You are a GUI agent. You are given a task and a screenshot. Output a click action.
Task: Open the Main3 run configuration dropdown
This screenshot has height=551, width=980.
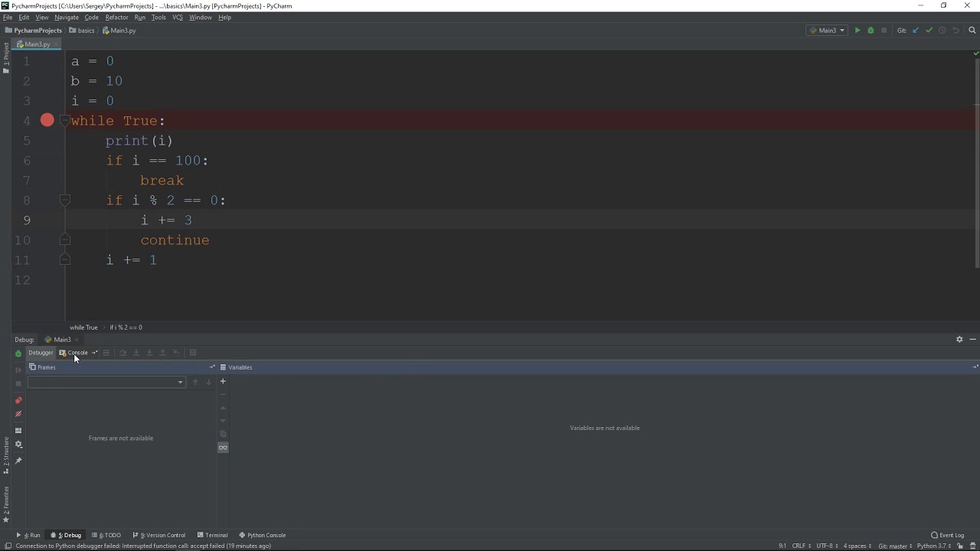[x=827, y=31]
